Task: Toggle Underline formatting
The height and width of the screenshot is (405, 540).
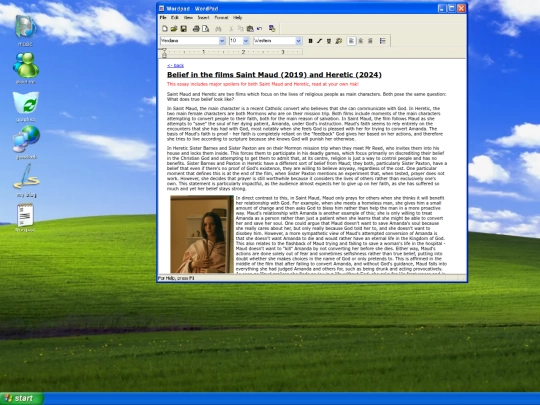Action: (329, 41)
